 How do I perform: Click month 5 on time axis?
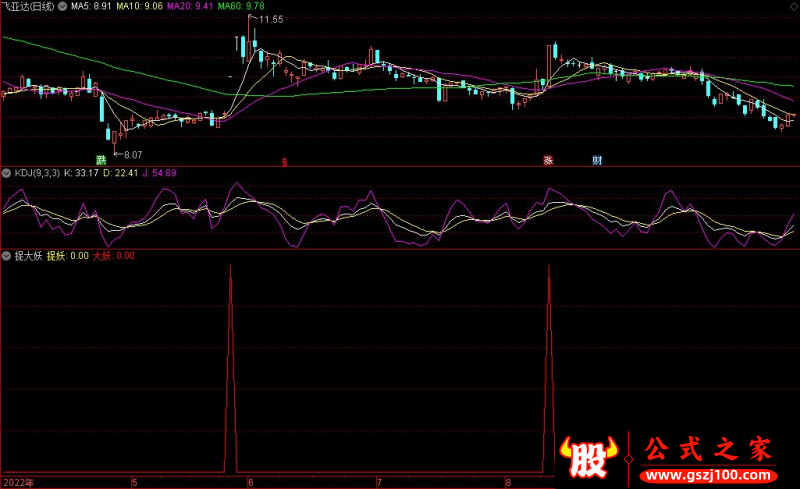tap(134, 482)
